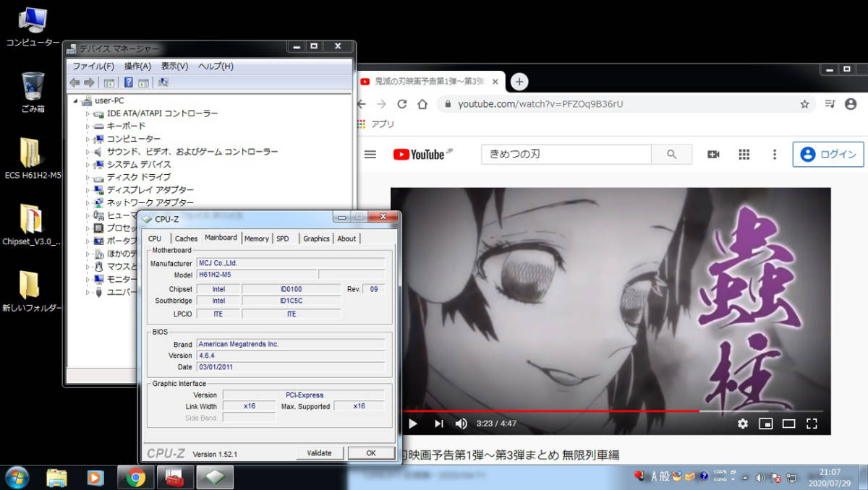Viewport: 868px width, 490px height.
Task: Enter fullscreen on YouTube video
Action: pyautogui.click(x=812, y=424)
